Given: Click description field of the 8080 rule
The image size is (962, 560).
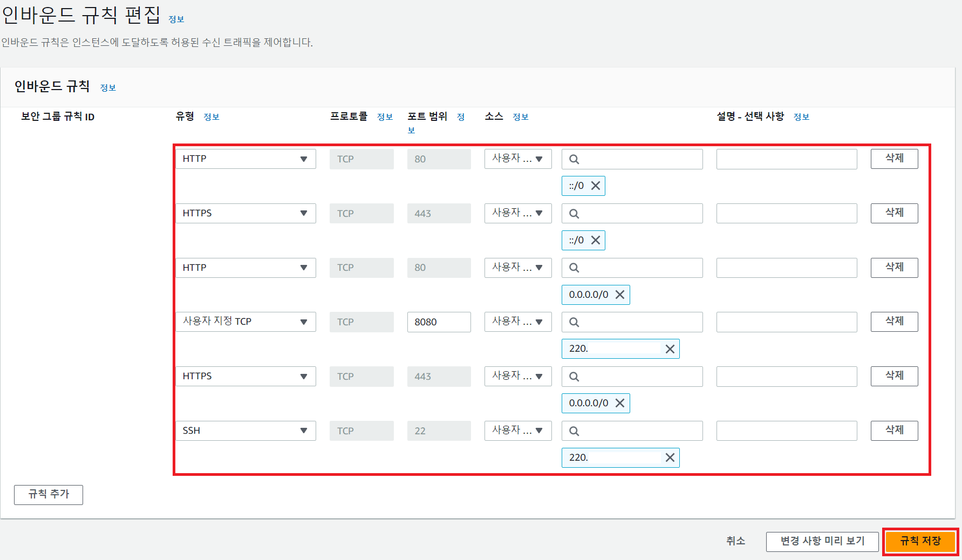Looking at the screenshot, I should [x=787, y=322].
